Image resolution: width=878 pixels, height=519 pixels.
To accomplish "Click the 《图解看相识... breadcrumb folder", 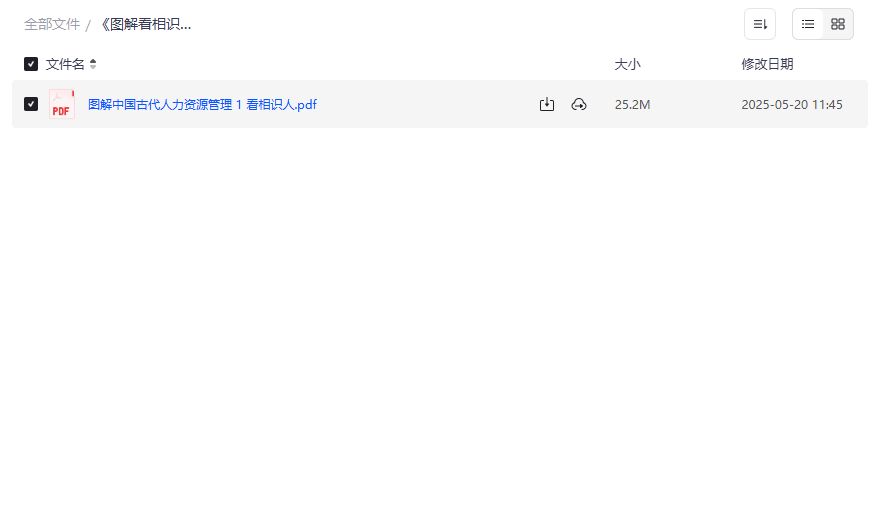I will (146, 24).
